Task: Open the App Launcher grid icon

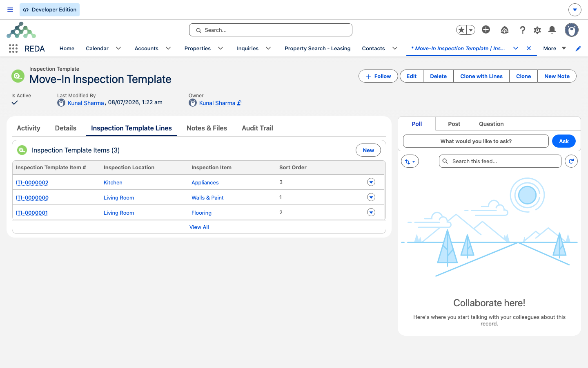Action: (13, 48)
